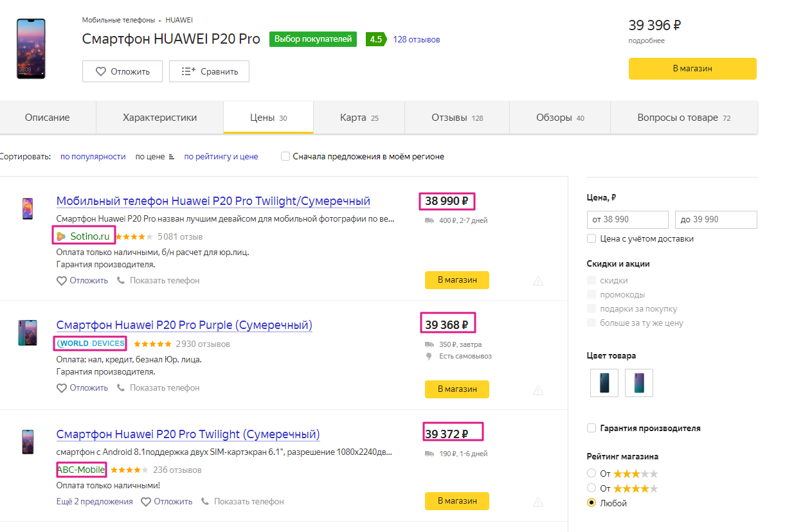Sort offers по популярности
The height and width of the screenshot is (532, 785).
pyautogui.click(x=93, y=156)
